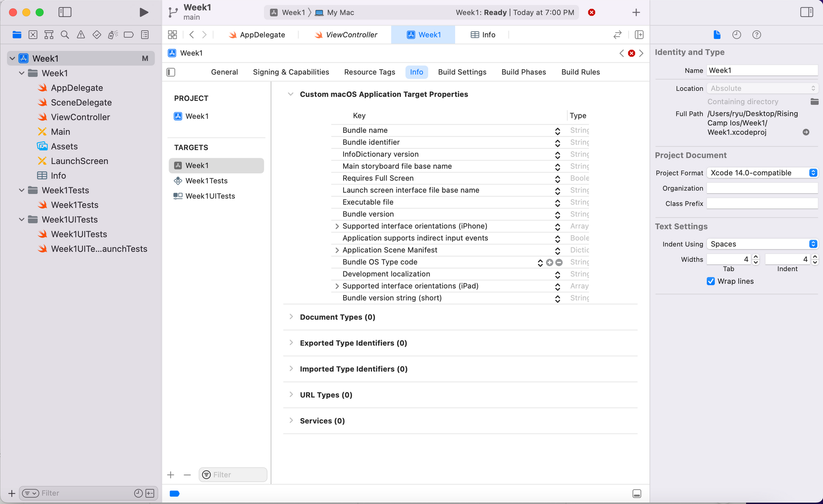Toggle Wrap lines checkbox

(x=711, y=281)
